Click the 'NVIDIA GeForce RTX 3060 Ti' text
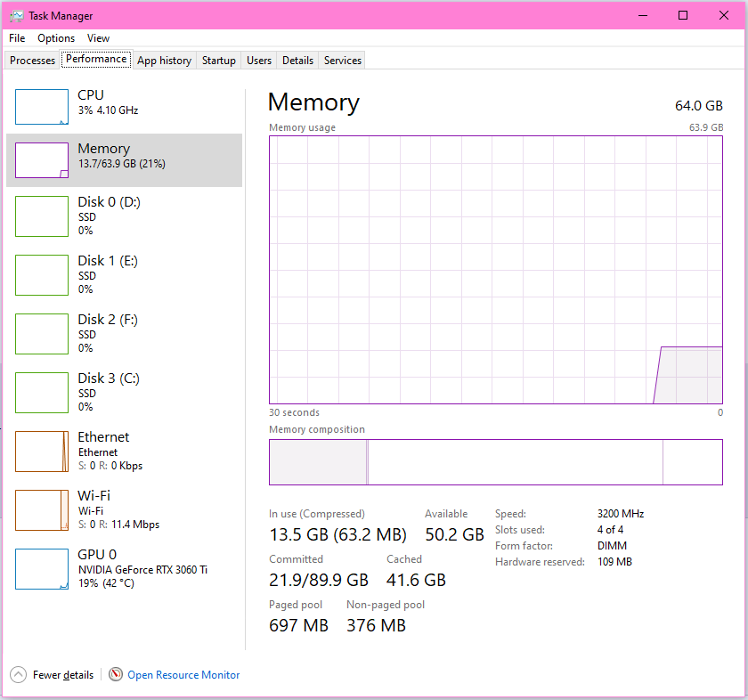The width and height of the screenshot is (748, 700). pos(142,570)
